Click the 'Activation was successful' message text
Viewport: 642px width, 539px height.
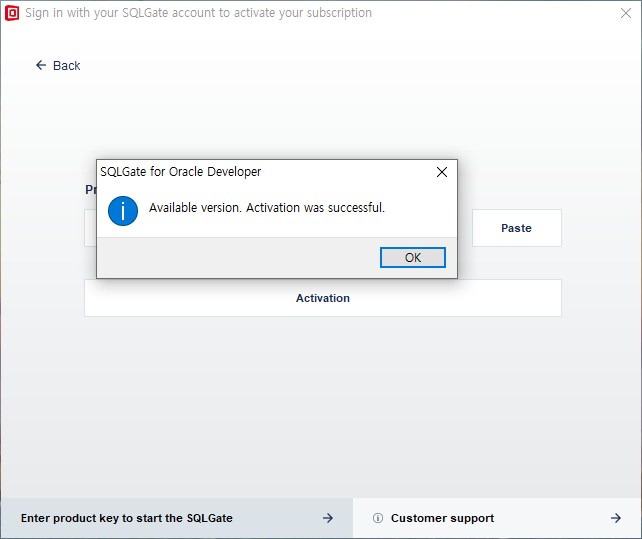(x=267, y=208)
